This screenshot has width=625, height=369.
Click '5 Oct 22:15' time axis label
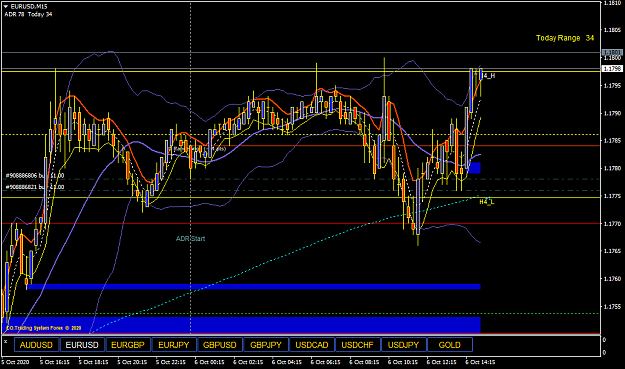pos(171,362)
